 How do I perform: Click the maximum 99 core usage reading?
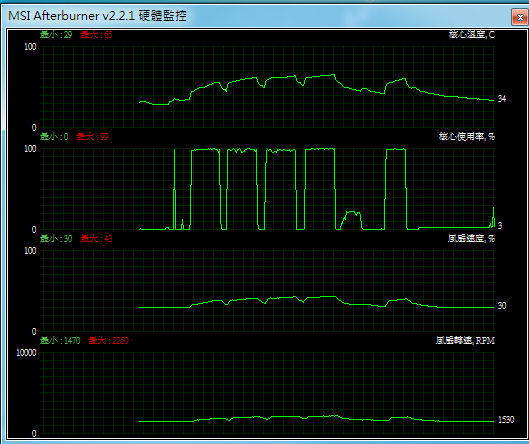point(92,137)
